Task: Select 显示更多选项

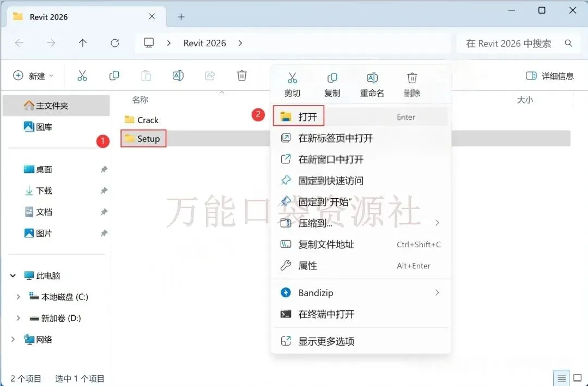Action: pyautogui.click(x=360, y=341)
